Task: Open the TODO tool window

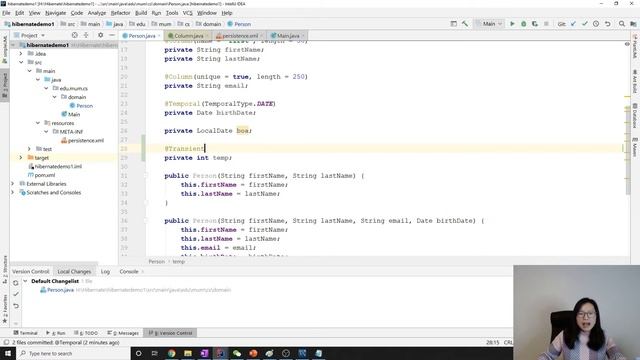Action: pos(86,333)
